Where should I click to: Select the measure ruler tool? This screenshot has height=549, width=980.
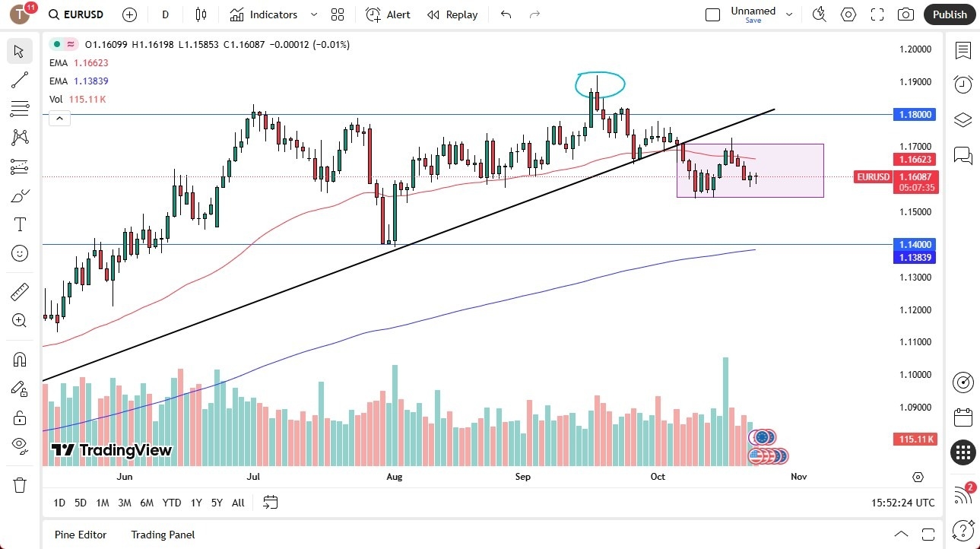(20, 291)
